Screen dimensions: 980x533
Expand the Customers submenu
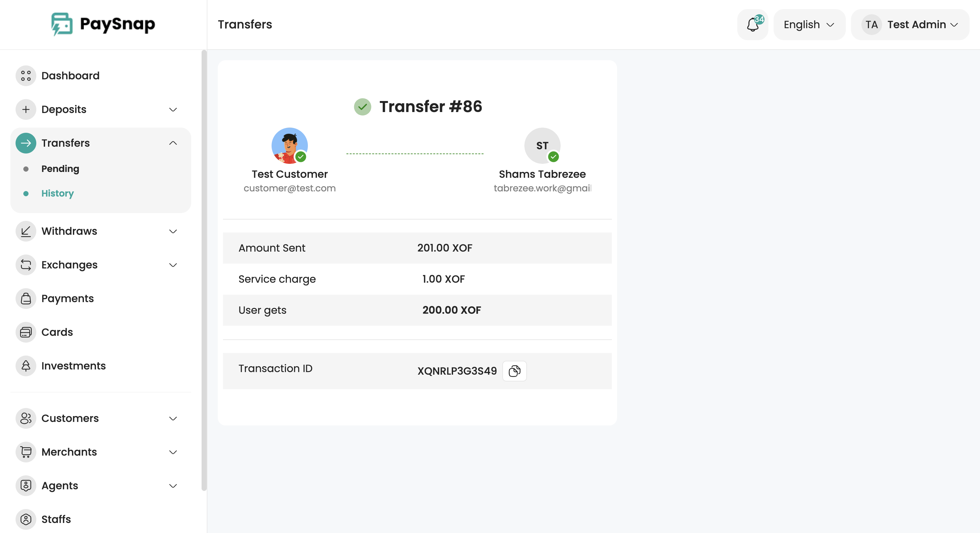pos(173,418)
